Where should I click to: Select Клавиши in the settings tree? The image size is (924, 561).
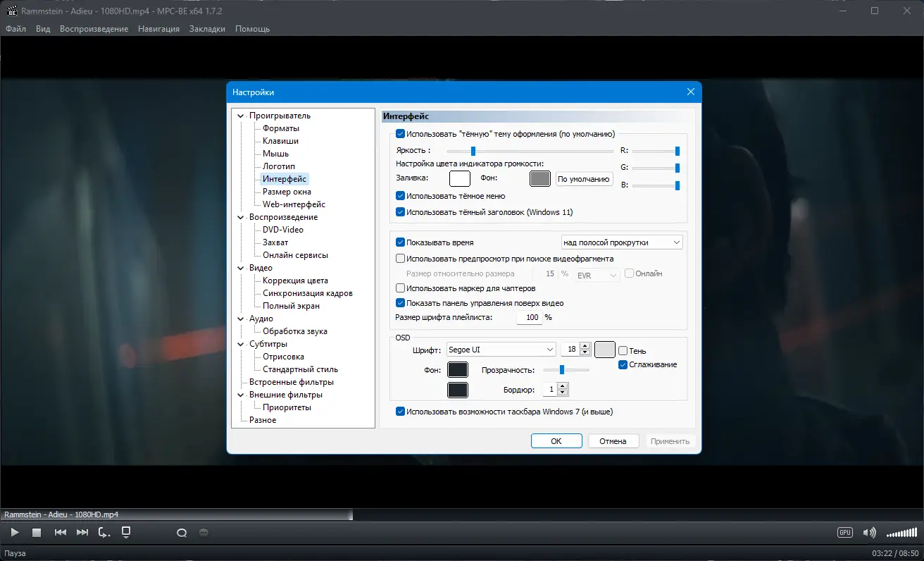pos(280,141)
